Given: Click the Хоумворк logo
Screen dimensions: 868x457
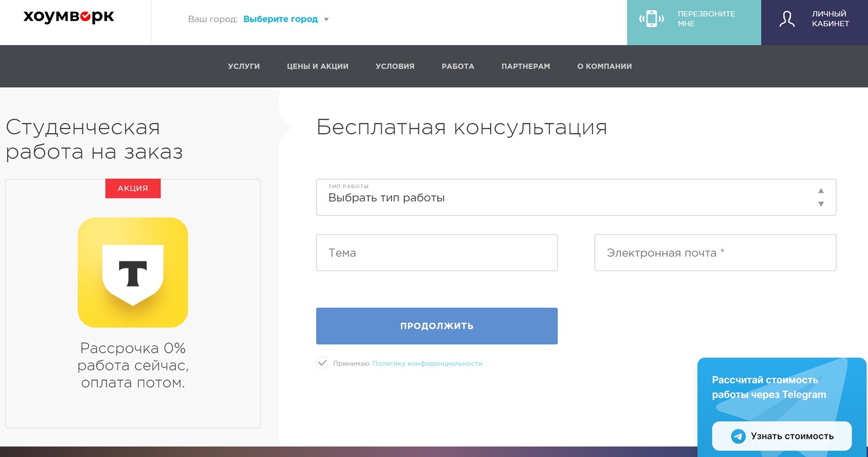Looking at the screenshot, I should (69, 17).
